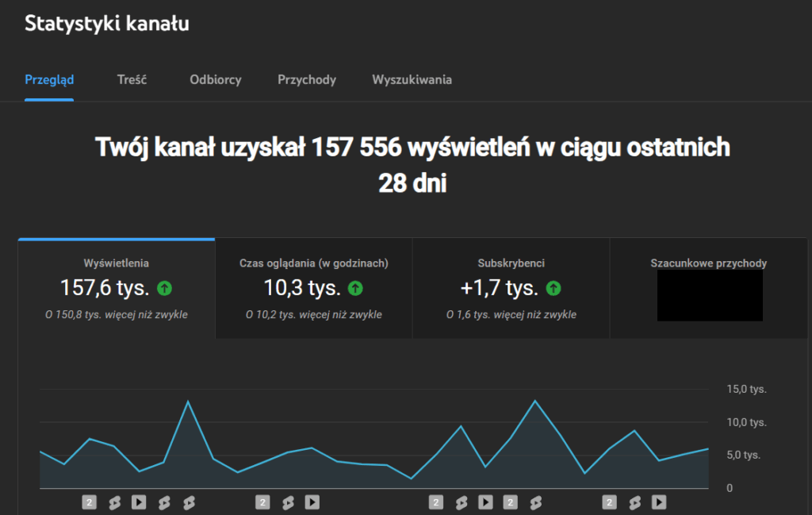The height and width of the screenshot is (515, 812).
Task: Open the Szacunkowe przychody card
Action: (x=708, y=288)
